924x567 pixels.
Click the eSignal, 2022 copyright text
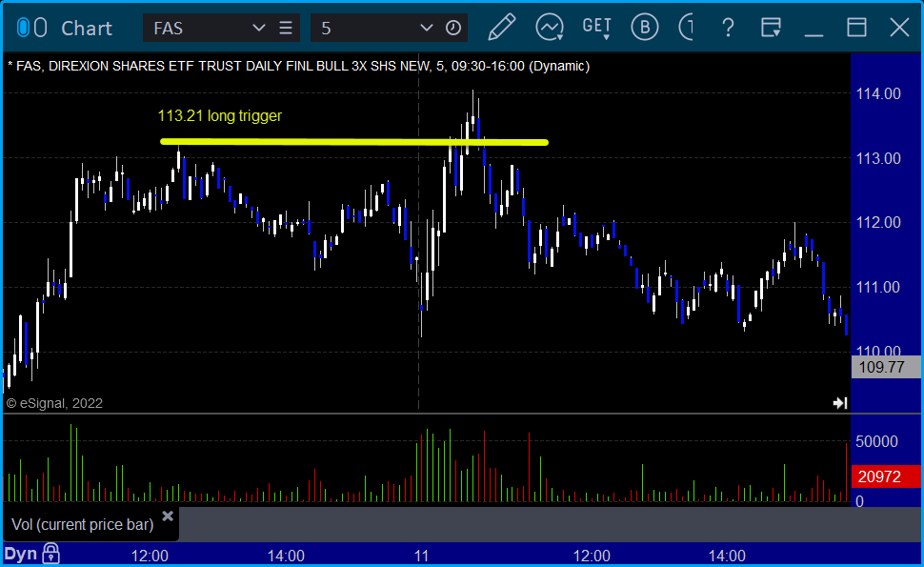tap(54, 403)
